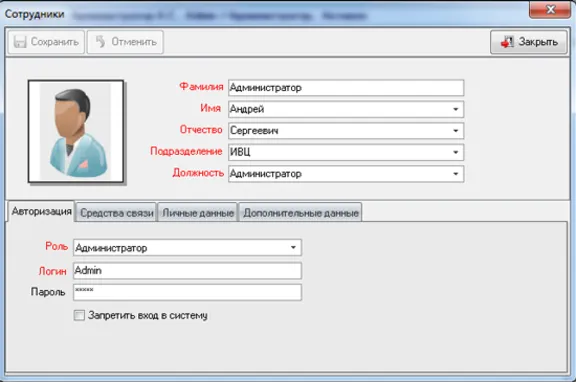Expand the Имя dropdown arrow
The height and width of the screenshot is (382, 576).
click(x=456, y=109)
